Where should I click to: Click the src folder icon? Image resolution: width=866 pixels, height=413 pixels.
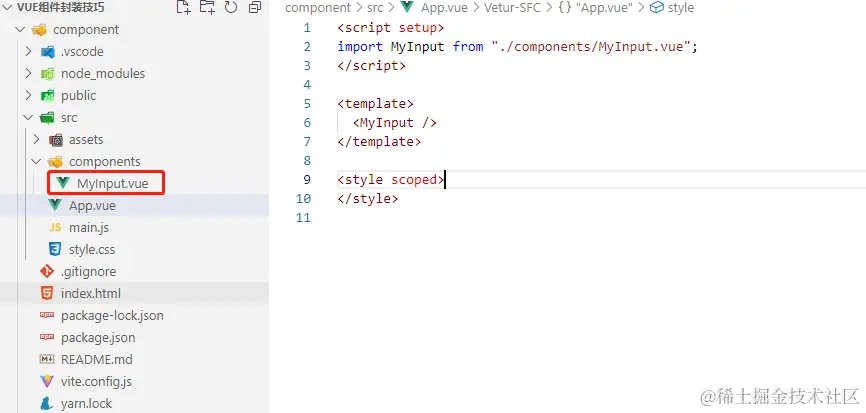[x=47, y=118]
